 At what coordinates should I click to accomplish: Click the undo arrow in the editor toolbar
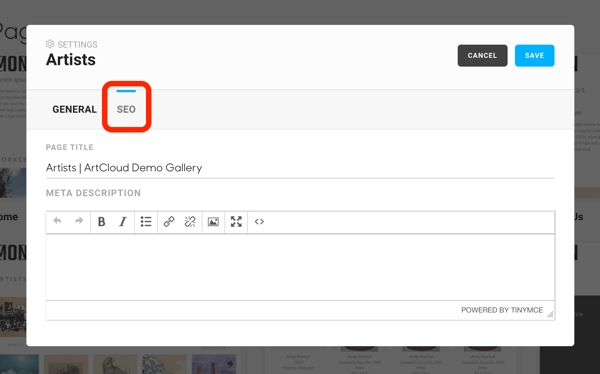click(57, 221)
